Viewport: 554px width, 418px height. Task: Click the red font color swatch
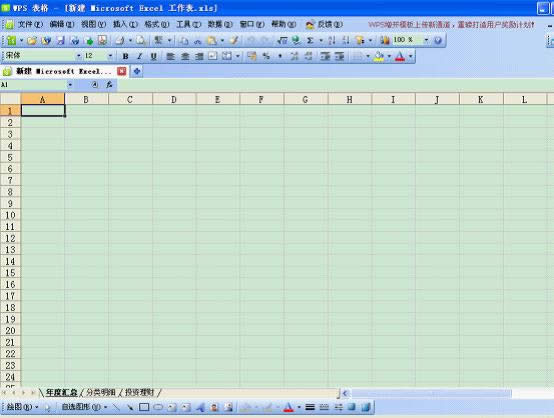(x=400, y=56)
